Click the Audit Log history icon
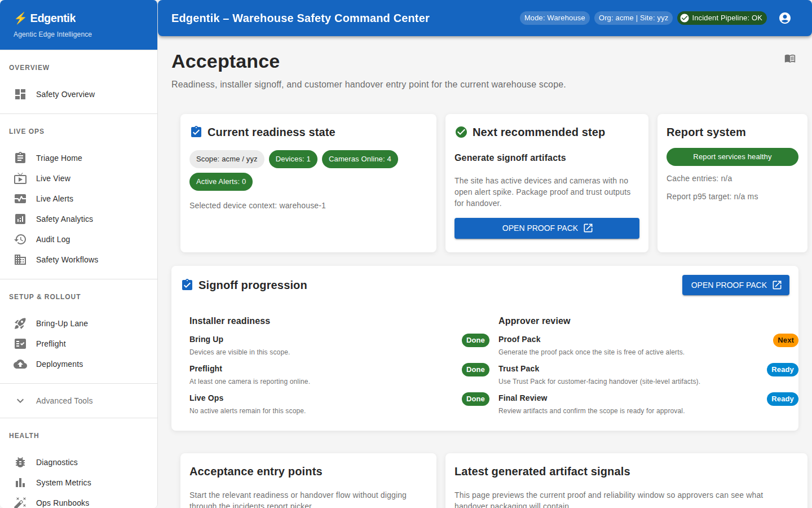812x508 pixels. (20, 239)
